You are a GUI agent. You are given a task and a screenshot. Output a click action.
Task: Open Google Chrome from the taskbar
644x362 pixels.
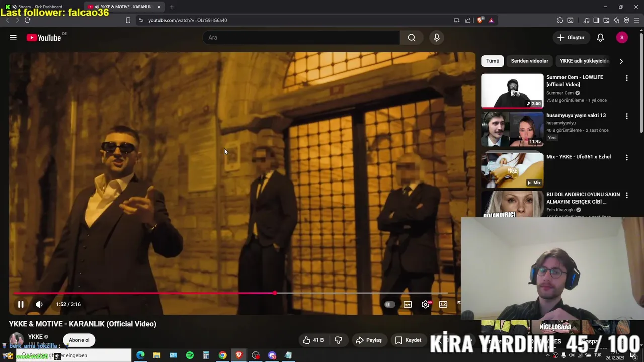pos(222,355)
